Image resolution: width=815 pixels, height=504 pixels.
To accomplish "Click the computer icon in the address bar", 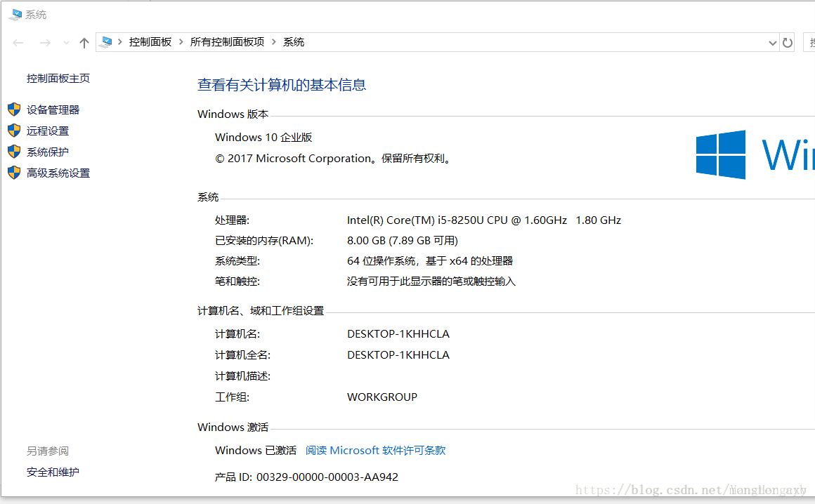I will tap(106, 42).
